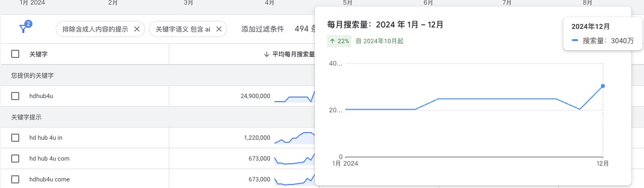The image size is (644, 188).
Task: Click the 1,220,000 search volume value
Action: tap(257, 138)
